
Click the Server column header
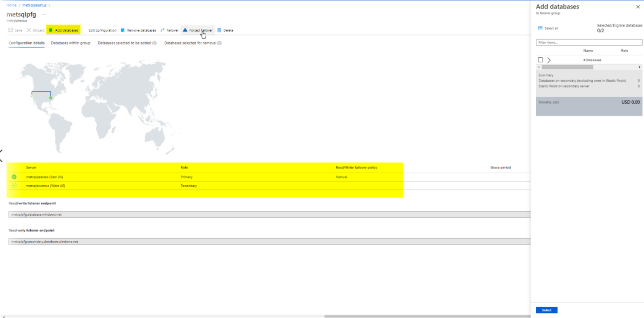pos(31,168)
